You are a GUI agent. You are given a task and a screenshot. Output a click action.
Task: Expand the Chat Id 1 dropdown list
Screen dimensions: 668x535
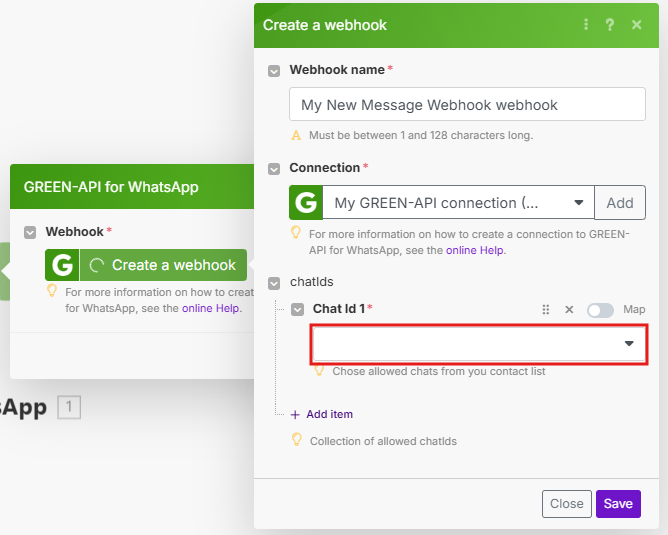pos(629,344)
